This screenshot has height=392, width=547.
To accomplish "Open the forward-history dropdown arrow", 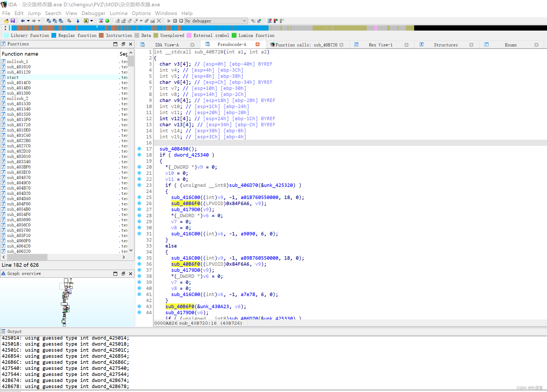I will click(x=39, y=21).
